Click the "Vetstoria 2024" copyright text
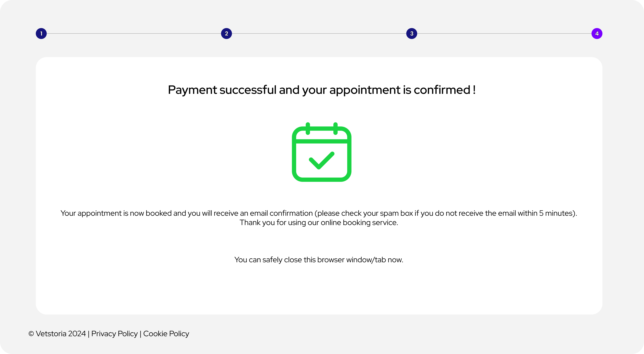644x354 pixels. pyautogui.click(x=61, y=333)
